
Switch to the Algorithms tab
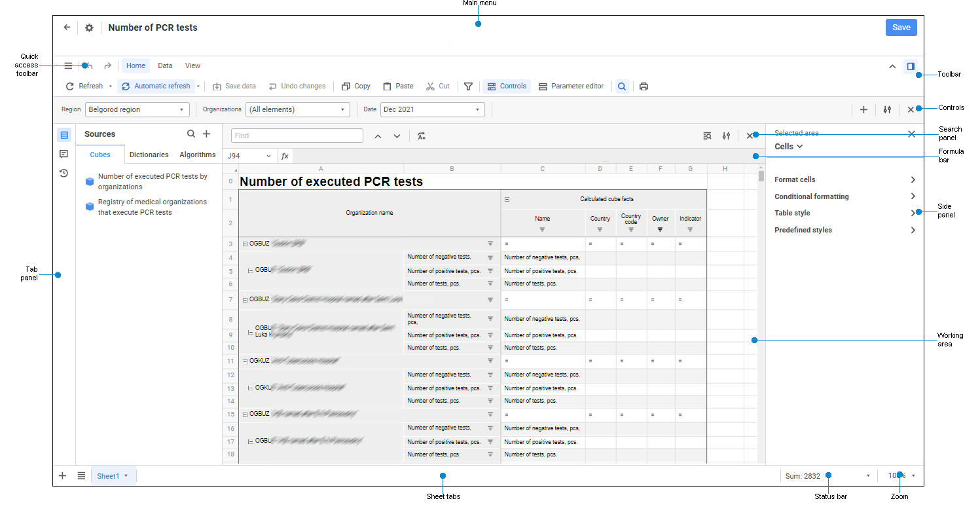point(198,155)
